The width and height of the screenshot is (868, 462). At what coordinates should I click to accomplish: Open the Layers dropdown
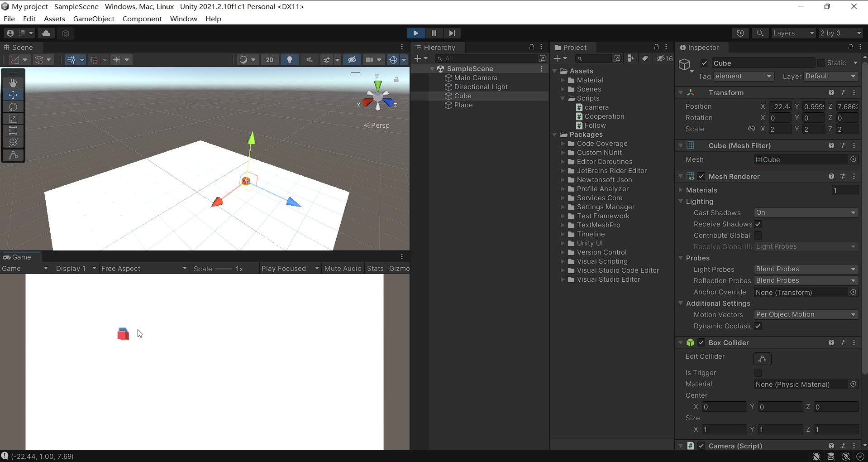pos(793,33)
